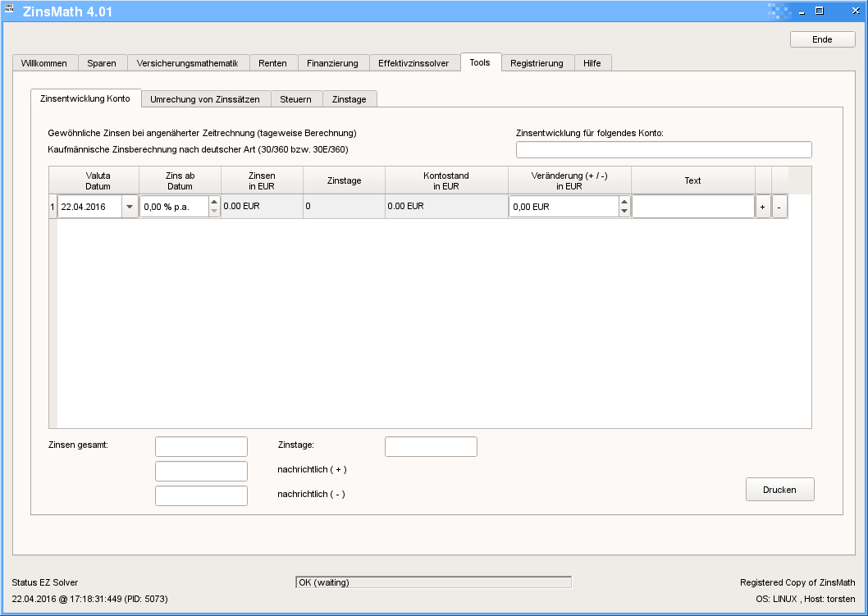This screenshot has width=868, height=616.
Task: Decrease the Veränderung amount with down arrow
Action: pyautogui.click(x=624, y=212)
